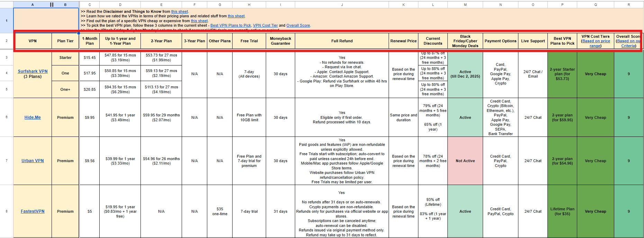The image size is (644, 238).
Task: Select the 'Black Friday/Cyber Monday Deals' header cell
Action: point(465,41)
